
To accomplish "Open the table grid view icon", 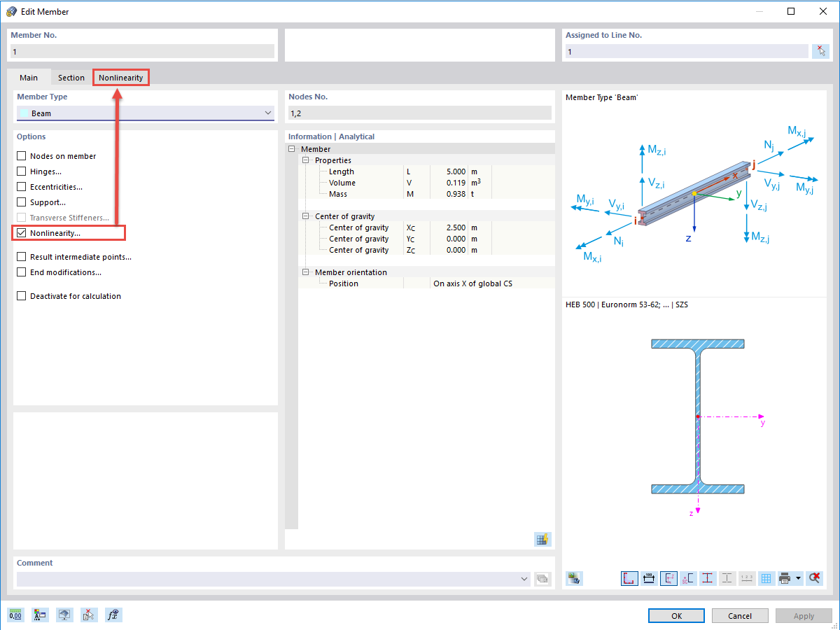I will click(766, 578).
